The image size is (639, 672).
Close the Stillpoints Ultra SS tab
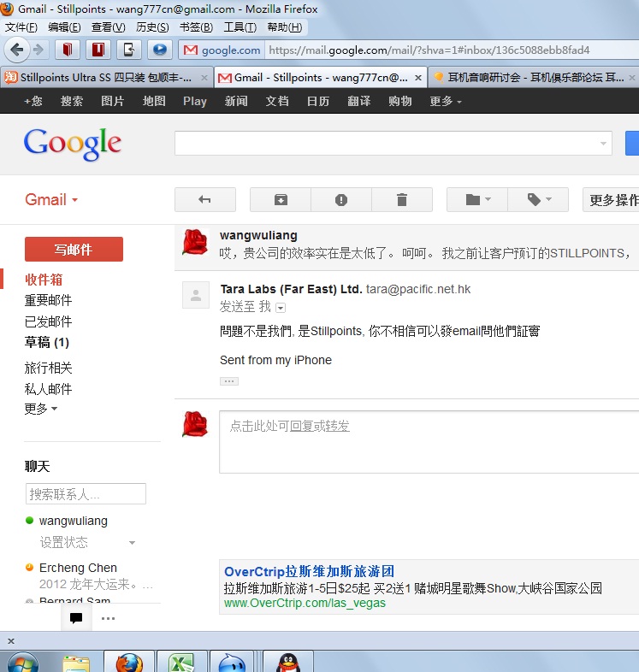tap(204, 78)
